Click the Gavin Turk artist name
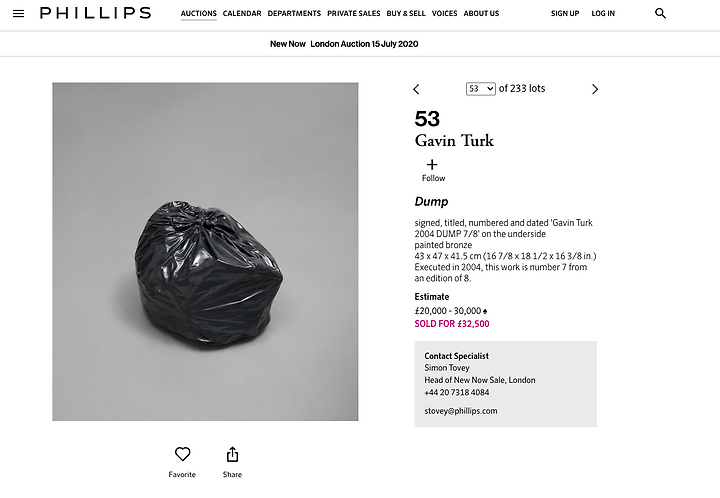Image resolution: width=720 pixels, height=498 pixels. pyautogui.click(x=454, y=141)
